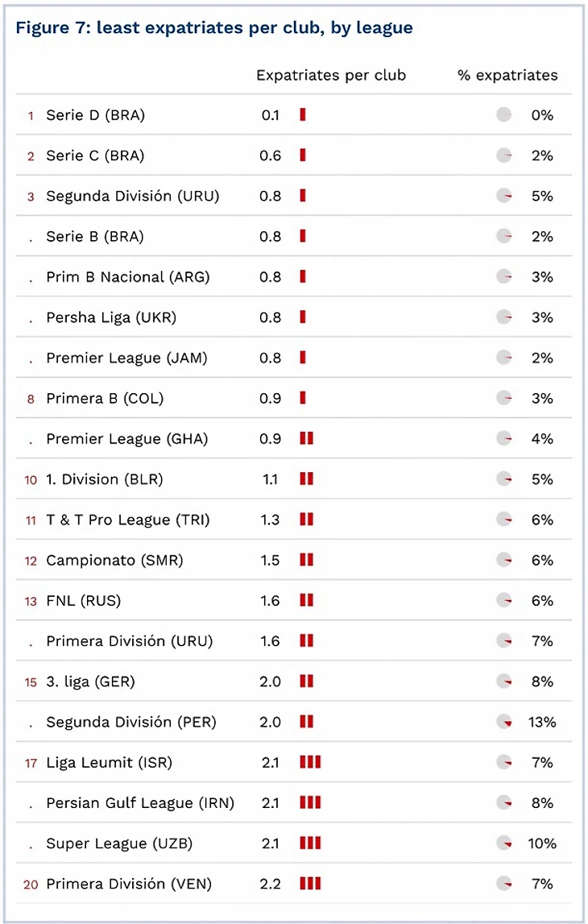The width and height of the screenshot is (588, 924).
Task: Select the Segunda División (URU) league name
Action: 132,196
